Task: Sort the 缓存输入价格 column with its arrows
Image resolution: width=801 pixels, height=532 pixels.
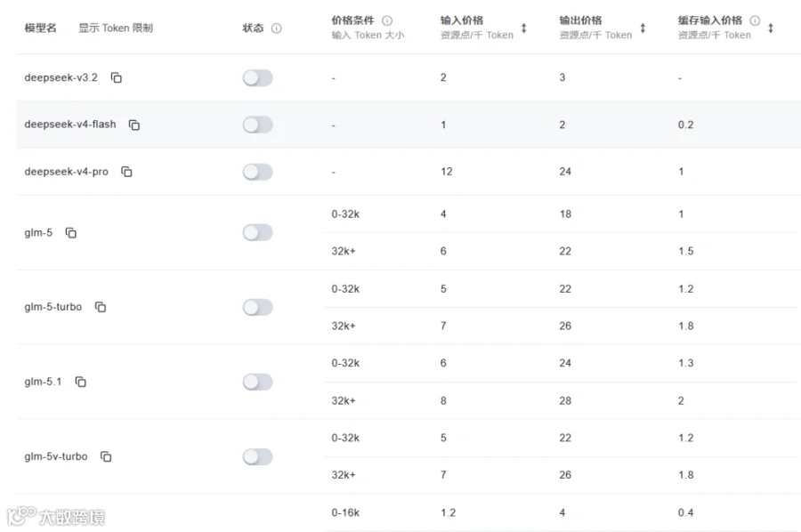Action: (771, 28)
